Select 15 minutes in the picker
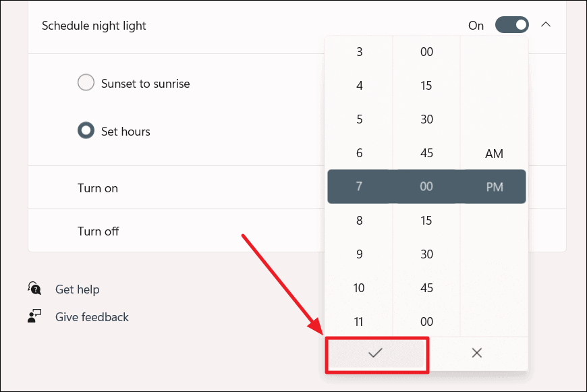587x392 pixels. pyautogui.click(x=426, y=86)
